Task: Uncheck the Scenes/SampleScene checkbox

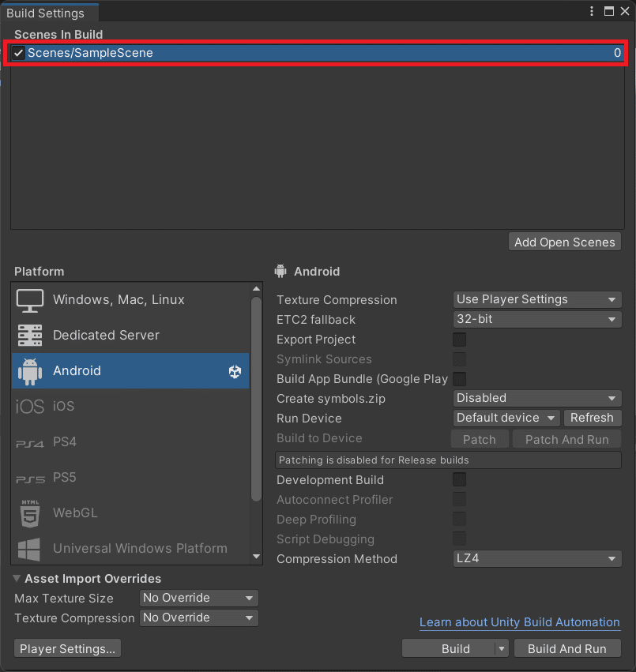Action: [18, 53]
